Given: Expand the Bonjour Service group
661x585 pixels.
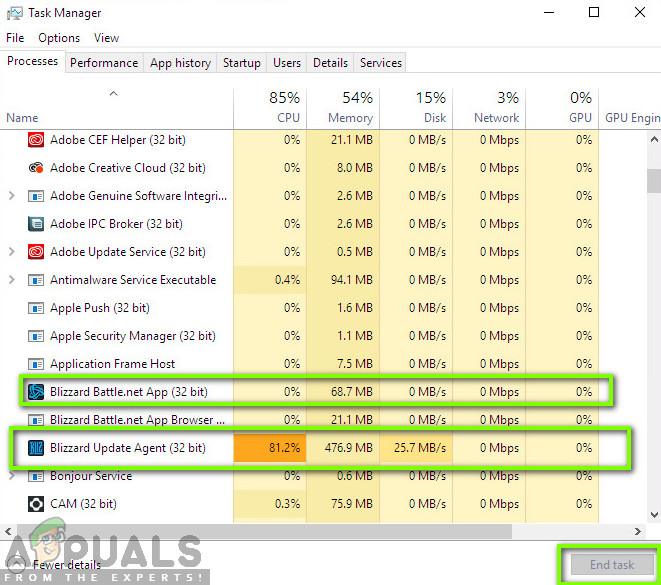Looking at the screenshot, I should tap(12, 476).
